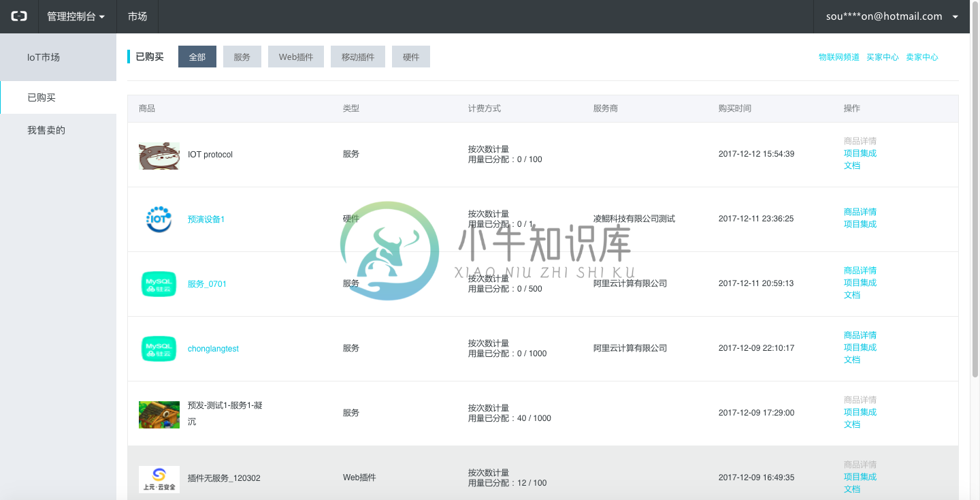
Task: Open 商品详情 for chonglangtest
Action: click(860, 335)
